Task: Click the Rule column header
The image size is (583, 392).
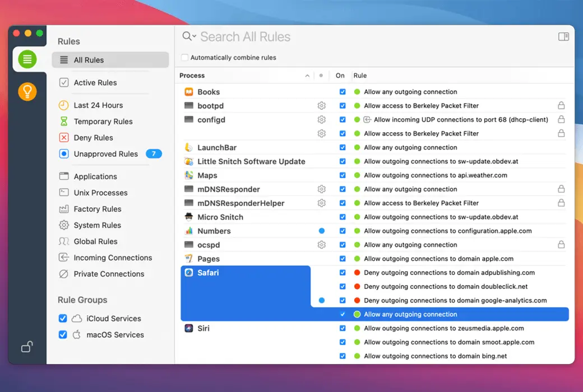Action: pos(360,76)
